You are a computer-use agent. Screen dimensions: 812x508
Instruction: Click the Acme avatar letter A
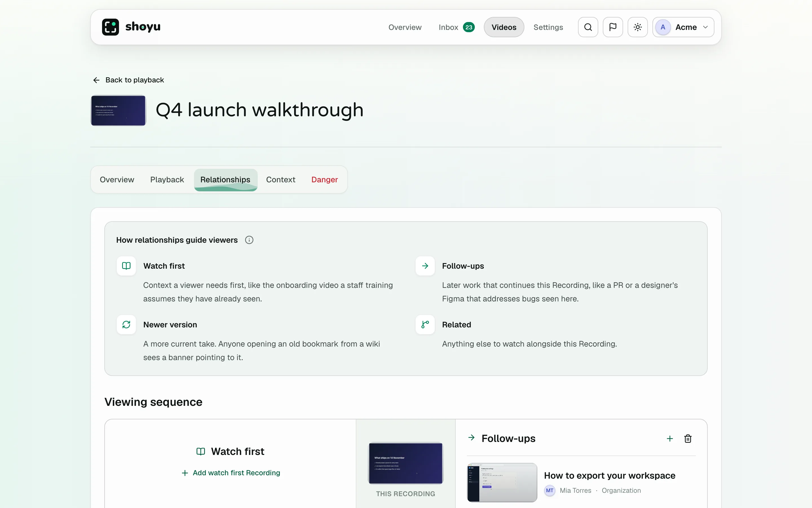(x=663, y=27)
